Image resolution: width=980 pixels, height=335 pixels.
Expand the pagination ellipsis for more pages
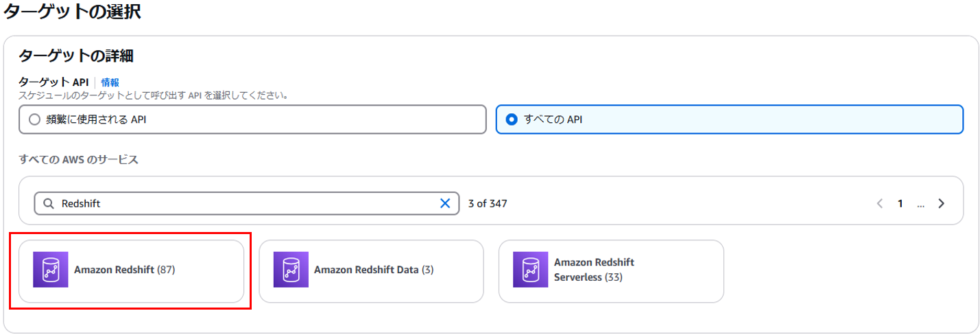click(920, 204)
